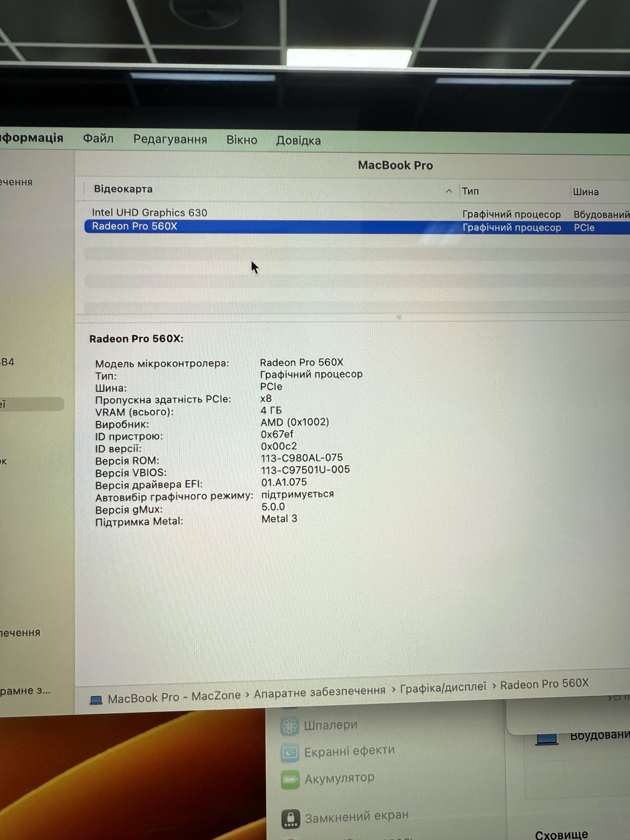This screenshot has width=630, height=840.
Task: Click the revision ID 0x00c2
Action: pyautogui.click(x=279, y=446)
